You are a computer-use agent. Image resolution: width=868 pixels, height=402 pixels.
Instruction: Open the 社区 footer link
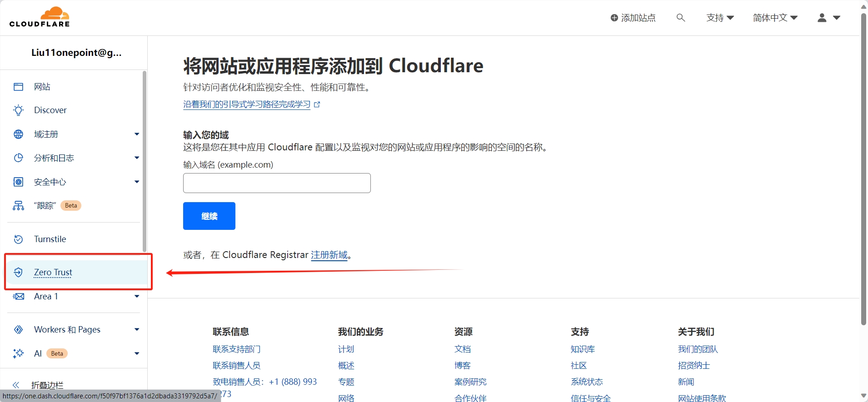click(579, 366)
